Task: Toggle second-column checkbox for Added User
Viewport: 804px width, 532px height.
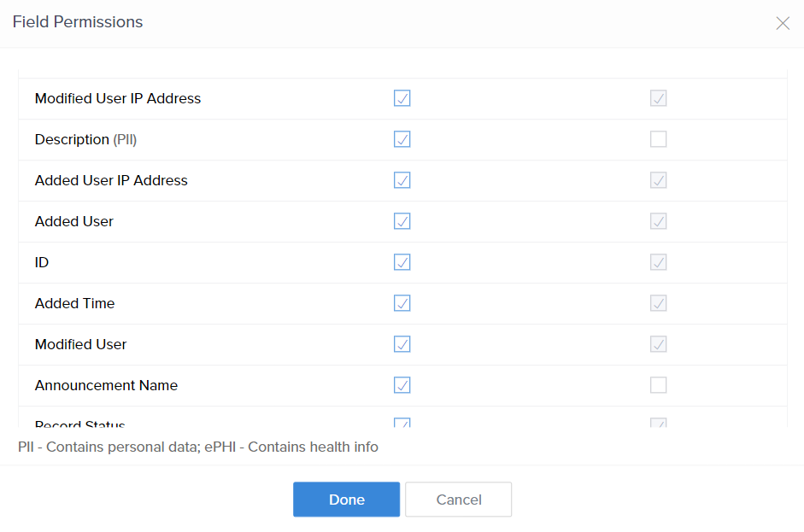Action: tap(658, 221)
